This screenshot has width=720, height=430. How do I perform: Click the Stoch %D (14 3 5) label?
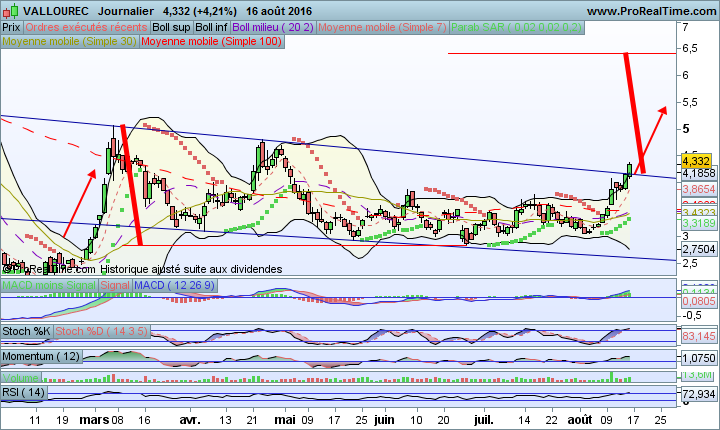coord(101,331)
